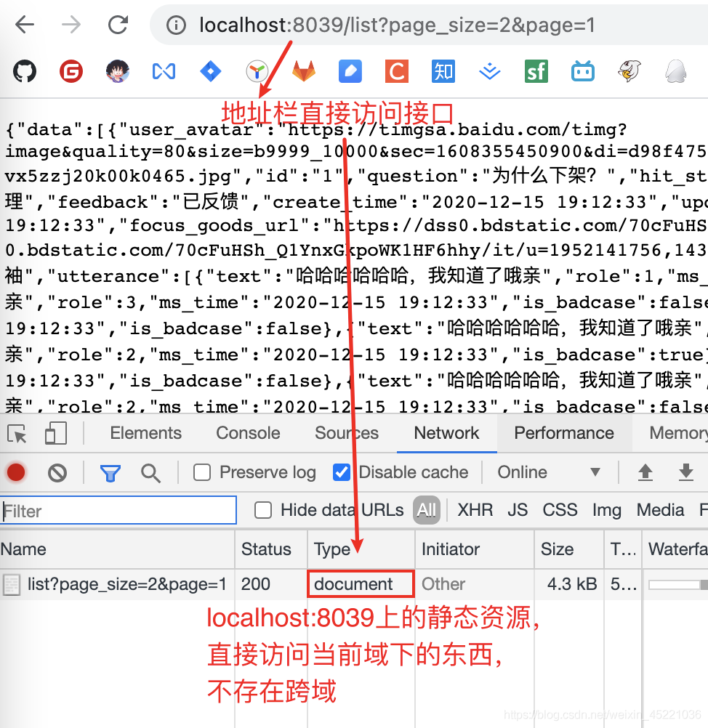The width and height of the screenshot is (708, 728).
Task: Click the address bar URL
Action: click(397, 25)
